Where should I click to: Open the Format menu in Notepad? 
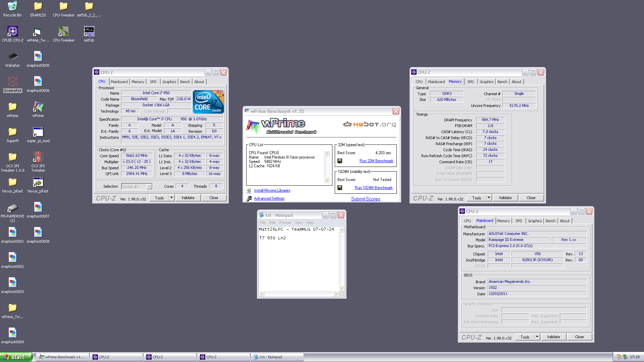click(x=285, y=223)
